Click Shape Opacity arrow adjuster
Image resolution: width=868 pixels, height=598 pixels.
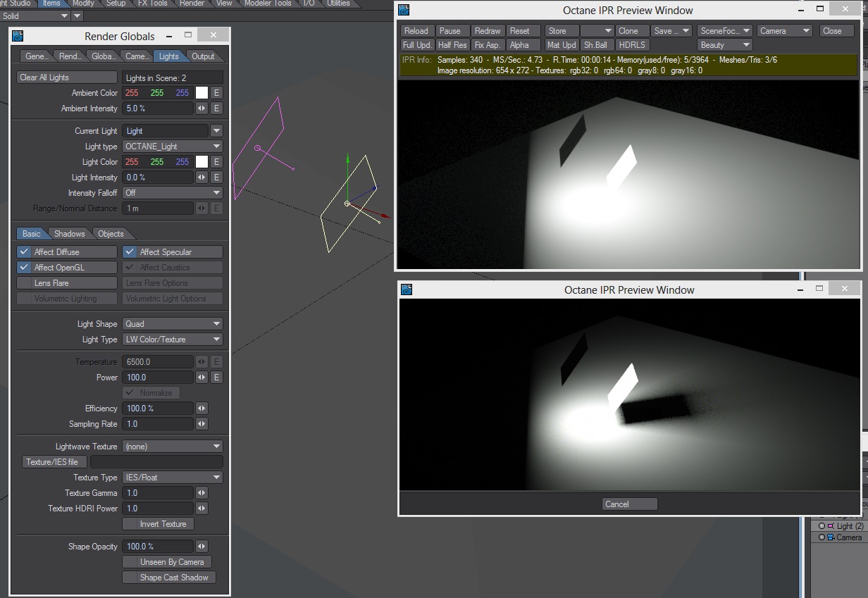tap(201, 547)
